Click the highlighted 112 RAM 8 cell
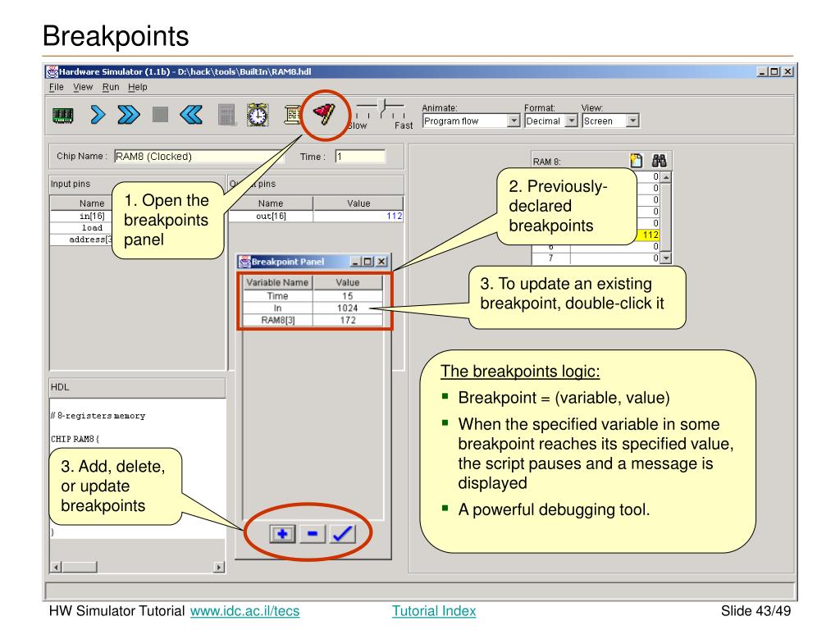The width and height of the screenshot is (840, 630). click(x=648, y=235)
